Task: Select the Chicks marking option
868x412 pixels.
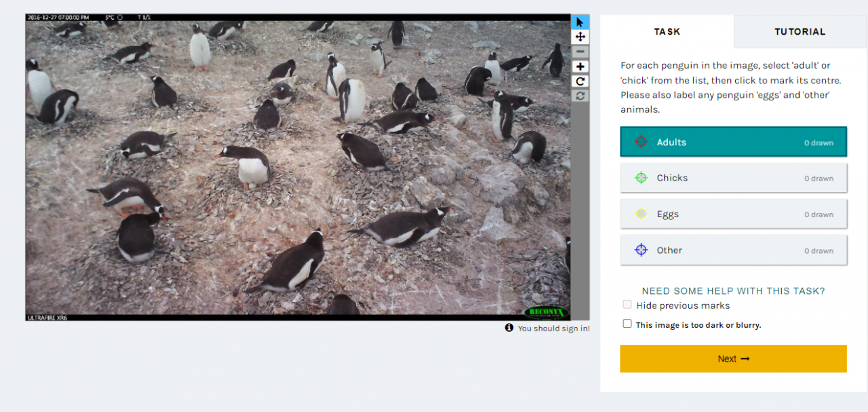Action: click(733, 178)
